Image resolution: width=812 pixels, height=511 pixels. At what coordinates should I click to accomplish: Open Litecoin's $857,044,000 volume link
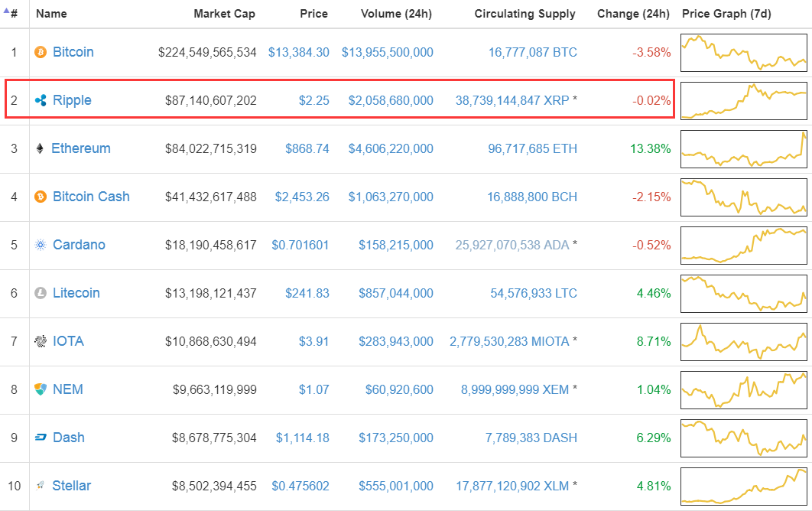(396, 293)
